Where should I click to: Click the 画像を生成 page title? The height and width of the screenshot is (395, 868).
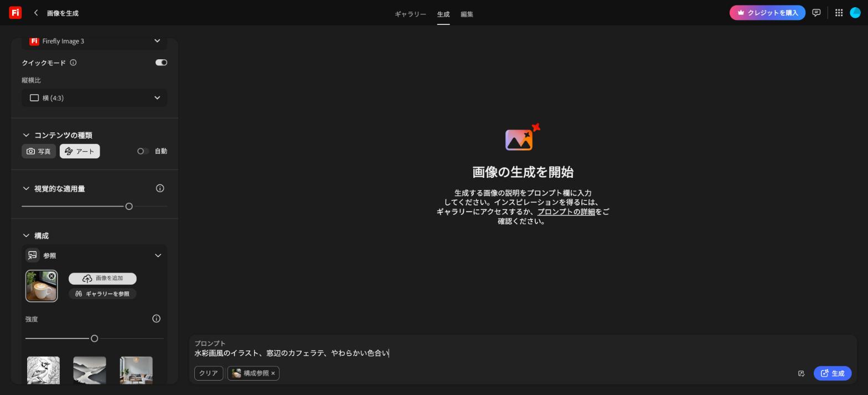click(63, 13)
